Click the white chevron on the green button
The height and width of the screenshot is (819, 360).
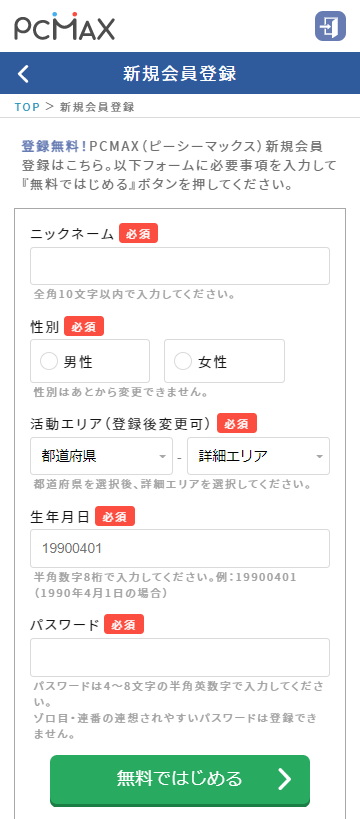click(284, 779)
